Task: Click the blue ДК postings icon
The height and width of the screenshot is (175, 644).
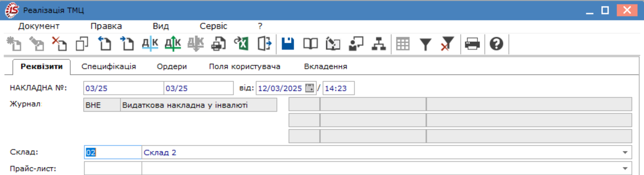Action: coord(150,44)
